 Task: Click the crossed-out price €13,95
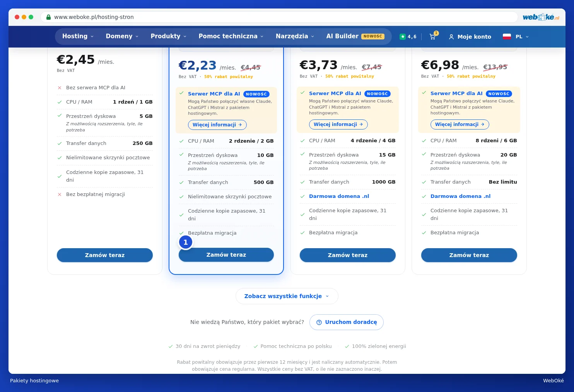(495, 67)
